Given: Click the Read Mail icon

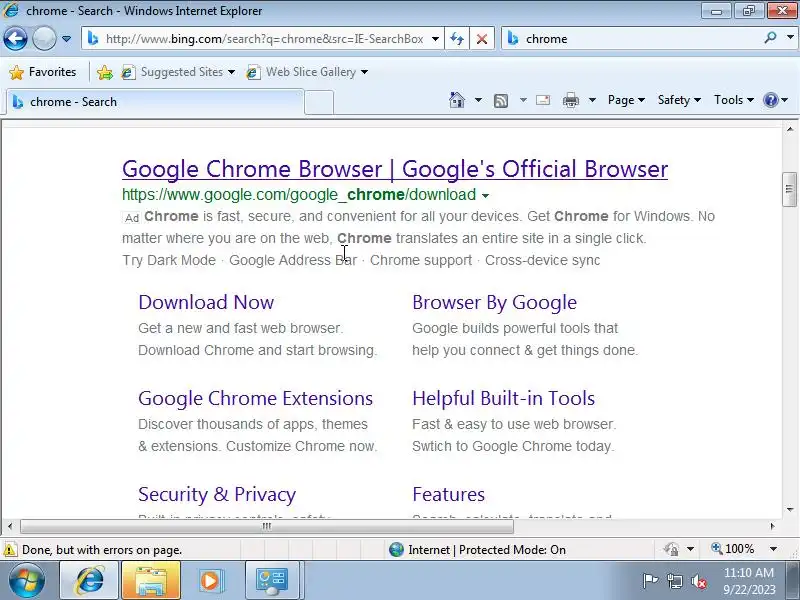Looking at the screenshot, I should (543, 100).
